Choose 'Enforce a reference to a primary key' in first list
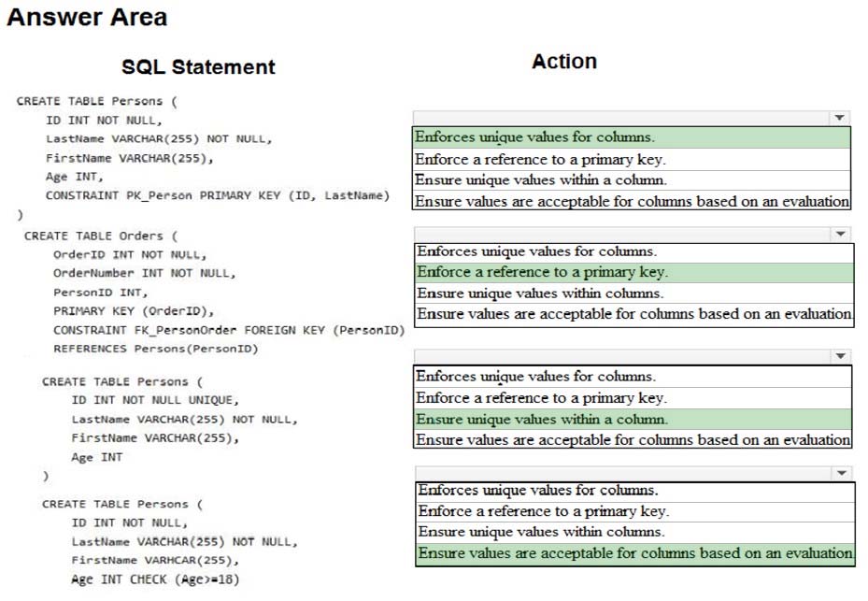868x601 pixels. pyautogui.click(x=632, y=160)
